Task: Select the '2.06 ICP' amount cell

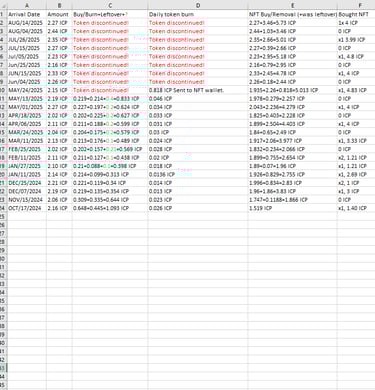Action: point(59,199)
